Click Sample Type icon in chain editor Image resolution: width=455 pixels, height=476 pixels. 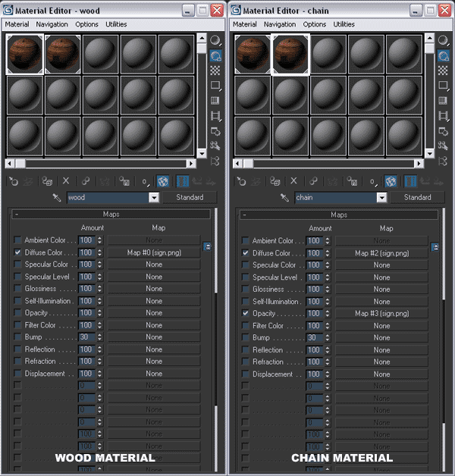[x=443, y=40]
